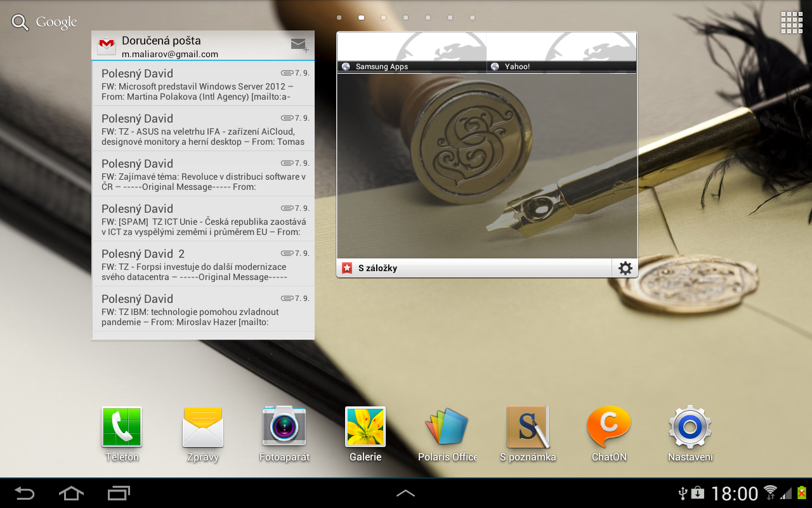Launch the Fotoaparát camera app
This screenshot has width=812, height=508.
(x=284, y=427)
